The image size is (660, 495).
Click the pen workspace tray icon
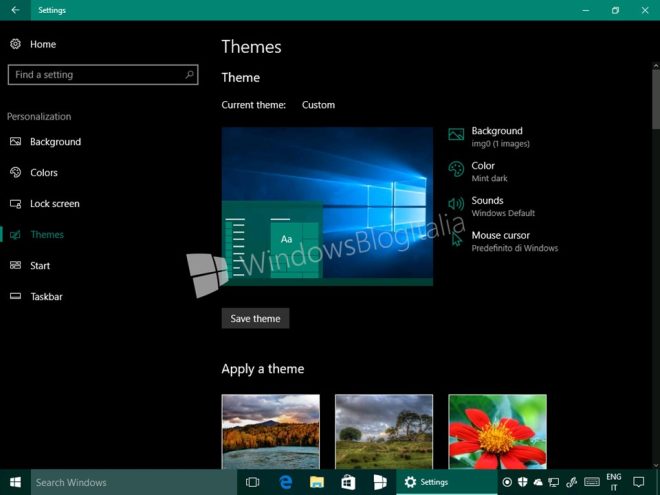point(572,482)
